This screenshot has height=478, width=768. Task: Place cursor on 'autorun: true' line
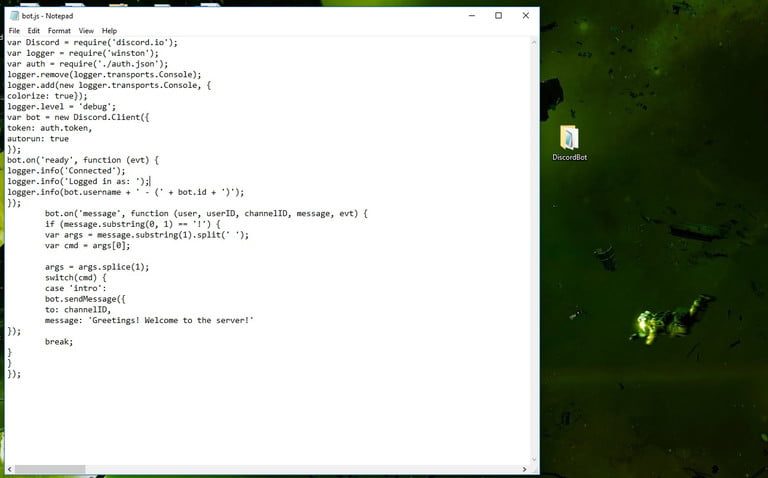(x=38, y=139)
